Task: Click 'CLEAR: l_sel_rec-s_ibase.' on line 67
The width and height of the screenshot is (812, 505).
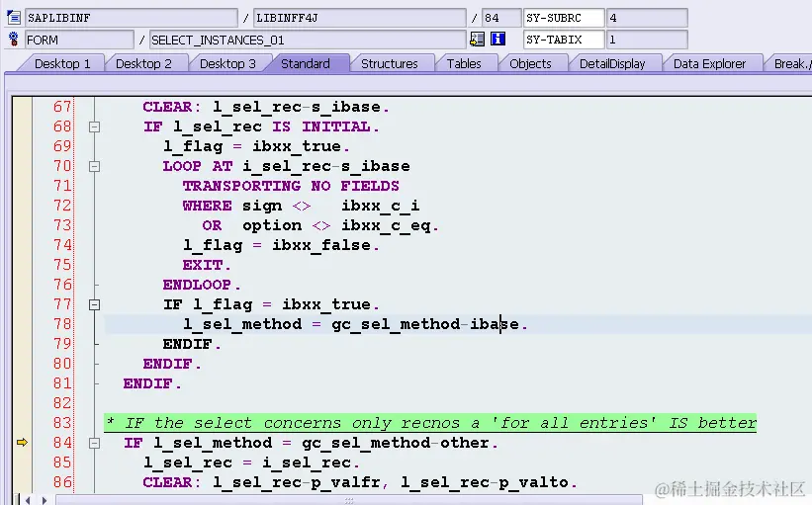Action: 266,107
